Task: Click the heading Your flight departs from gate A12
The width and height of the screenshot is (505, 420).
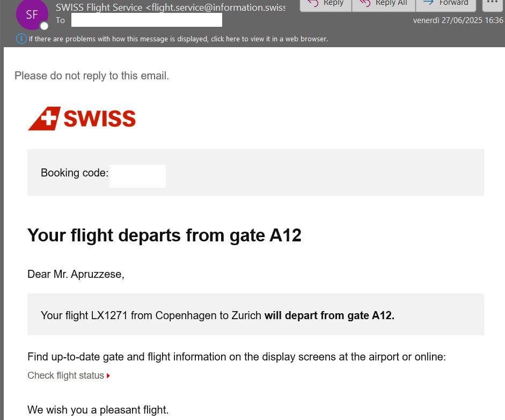Action: point(164,235)
